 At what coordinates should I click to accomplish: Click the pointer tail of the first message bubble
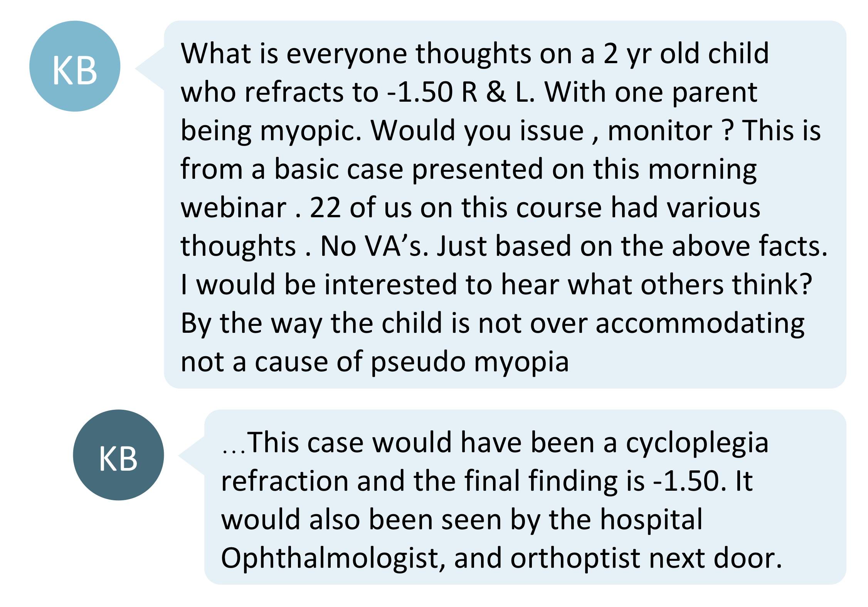click(150, 69)
